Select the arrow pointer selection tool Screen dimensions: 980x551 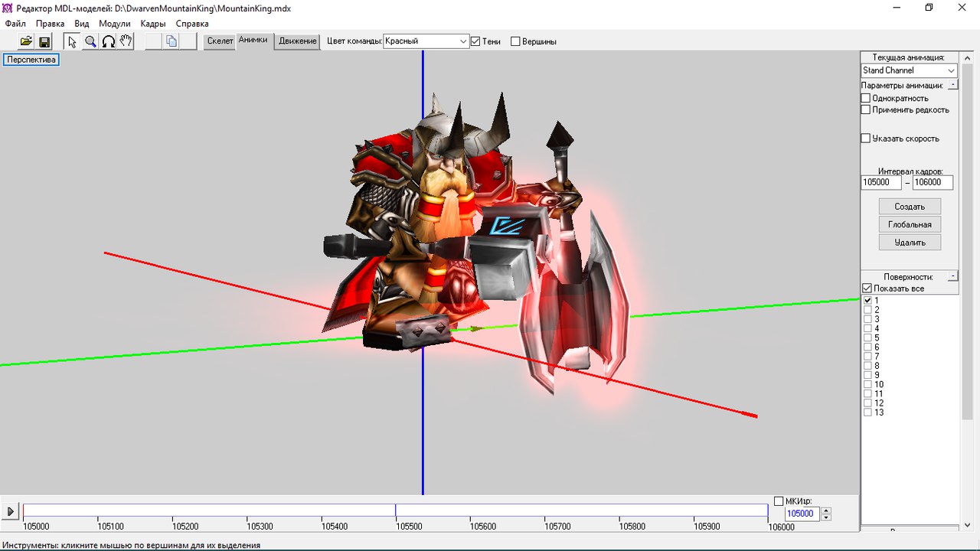[x=73, y=41]
